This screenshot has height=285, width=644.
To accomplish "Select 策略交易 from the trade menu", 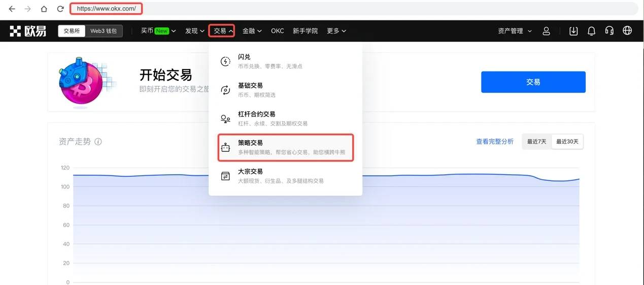I will [285, 147].
